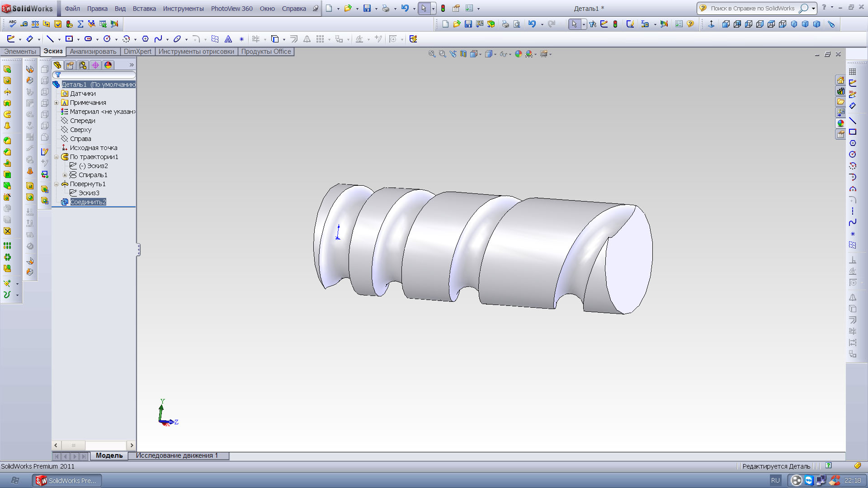Open the Вставка menu
868x488 pixels.
[144, 8]
